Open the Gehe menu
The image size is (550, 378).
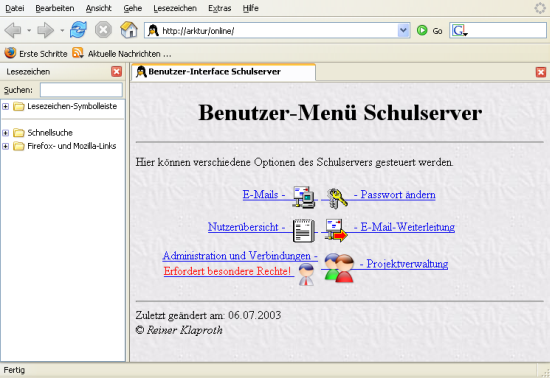click(133, 8)
